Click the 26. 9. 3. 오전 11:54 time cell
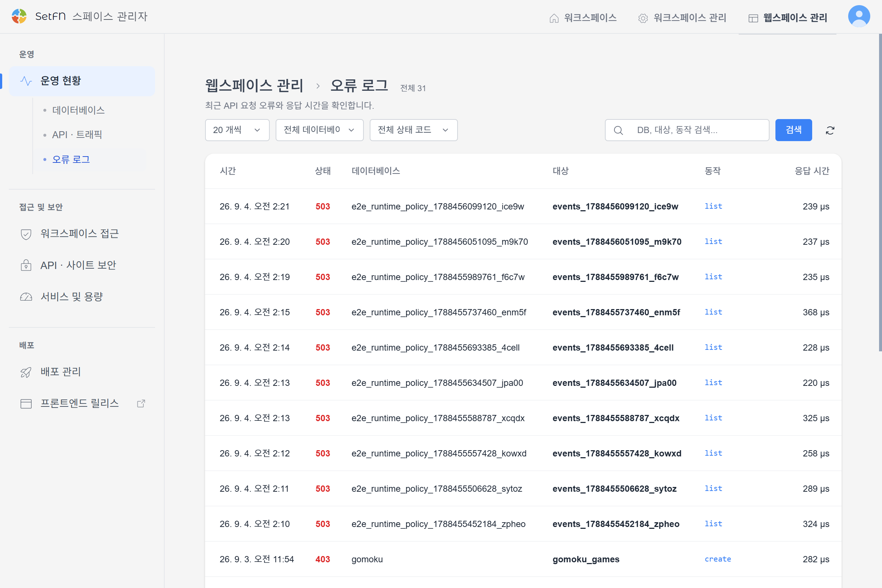Image resolution: width=882 pixels, height=588 pixels. (x=257, y=559)
